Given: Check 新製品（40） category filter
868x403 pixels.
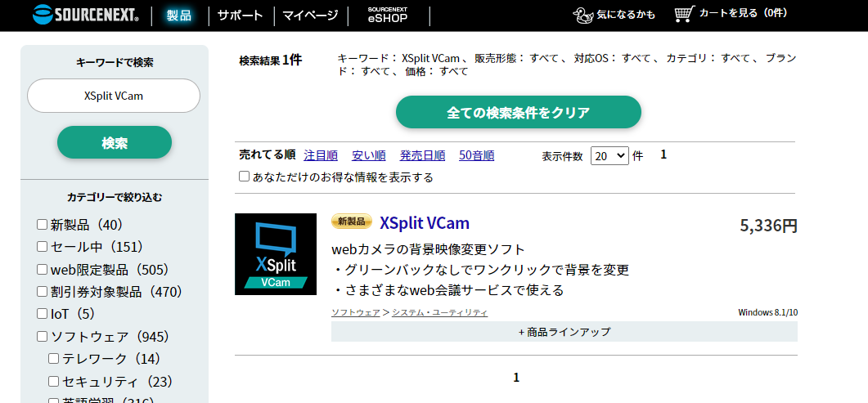Looking at the screenshot, I should [x=42, y=225].
